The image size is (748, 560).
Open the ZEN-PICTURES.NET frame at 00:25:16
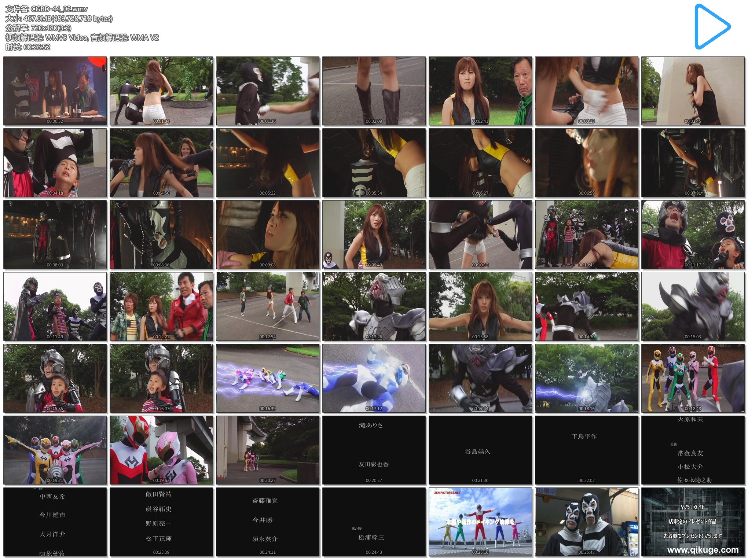click(x=480, y=522)
